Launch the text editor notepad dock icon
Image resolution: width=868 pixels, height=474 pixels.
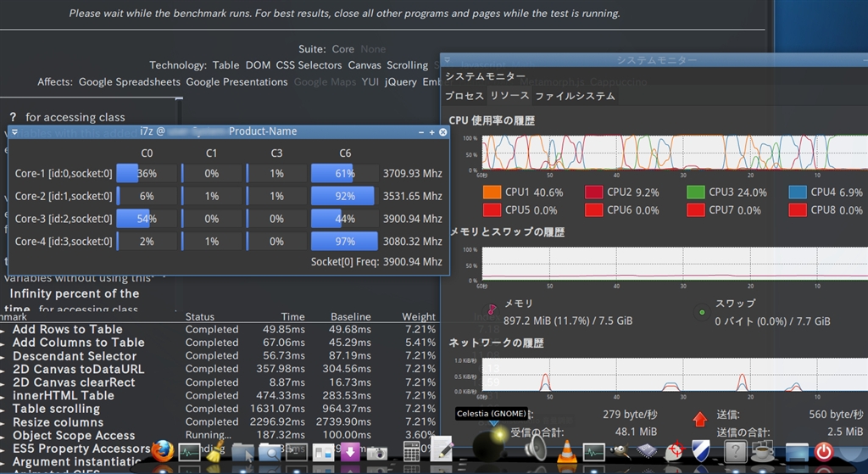[x=441, y=450]
